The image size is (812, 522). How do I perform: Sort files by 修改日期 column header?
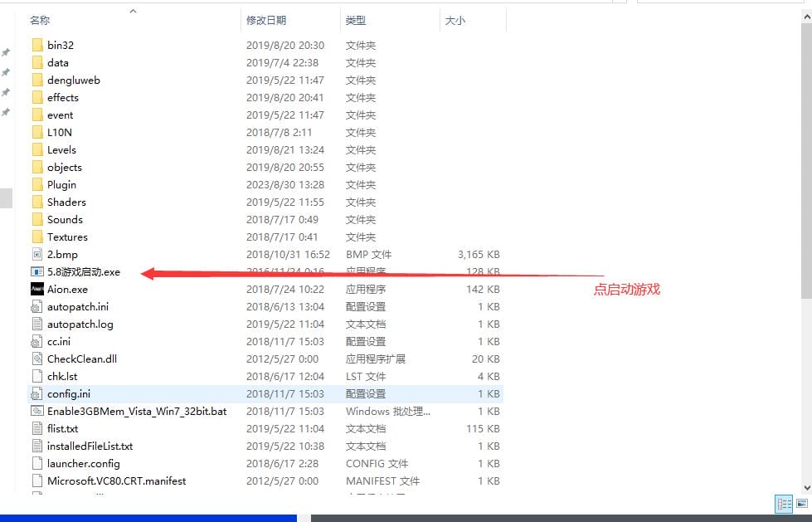click(266, 20)
